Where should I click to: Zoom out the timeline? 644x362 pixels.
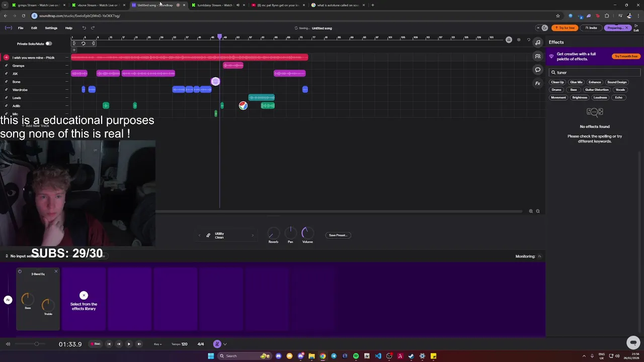[x=538, y=211]
